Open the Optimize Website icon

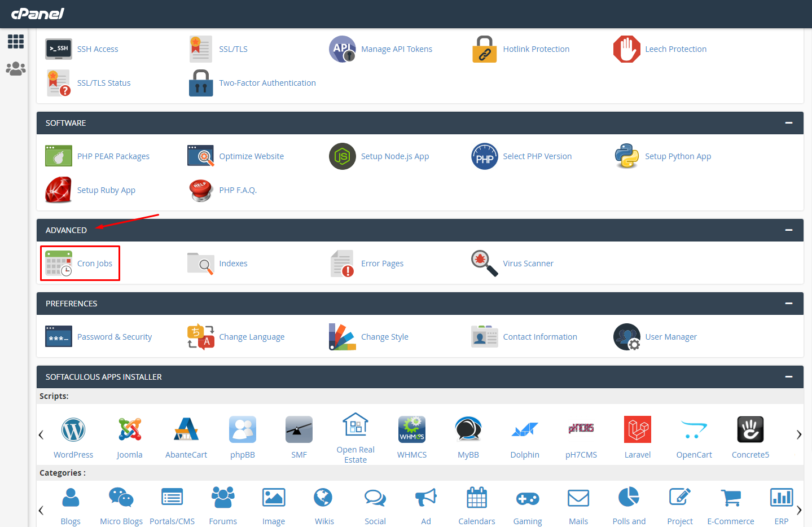(201, 156)
